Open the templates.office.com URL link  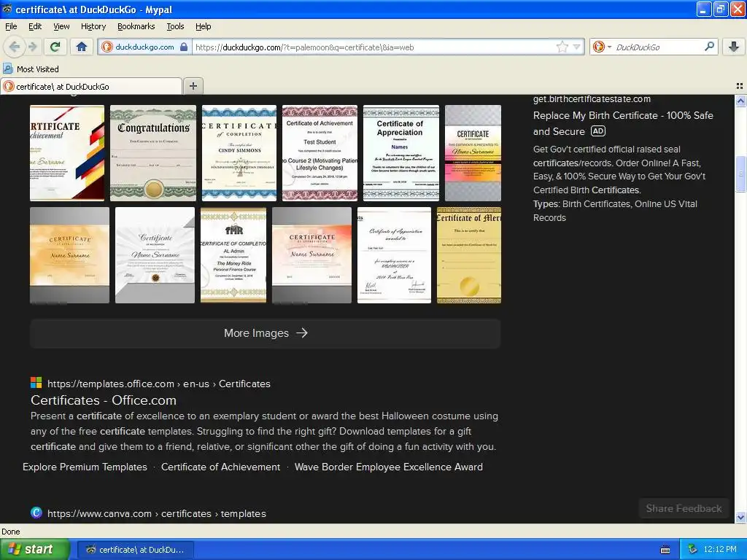click(x=158, y=384)
